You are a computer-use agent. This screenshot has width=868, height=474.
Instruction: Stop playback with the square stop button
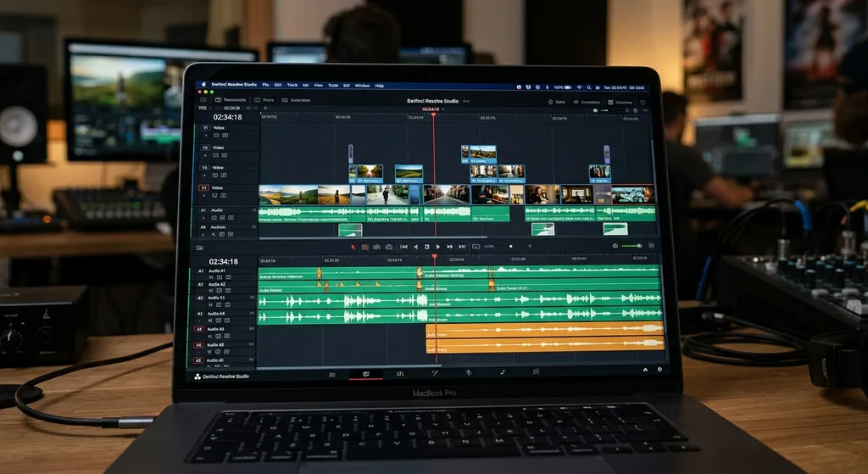tap(427, 247)
